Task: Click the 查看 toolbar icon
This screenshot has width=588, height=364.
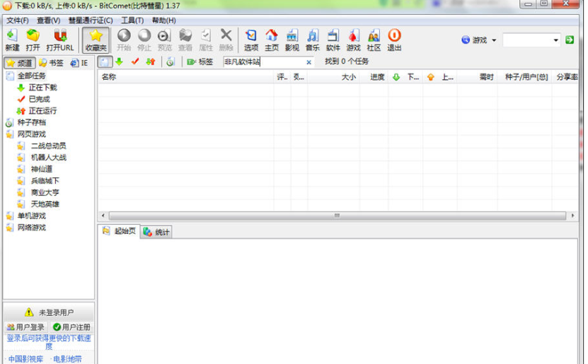Action: [x=185, y=40]
